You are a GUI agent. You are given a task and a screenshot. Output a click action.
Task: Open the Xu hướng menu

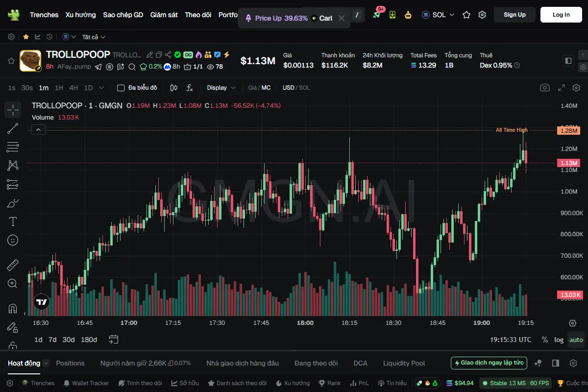click(x=81, y=15)
